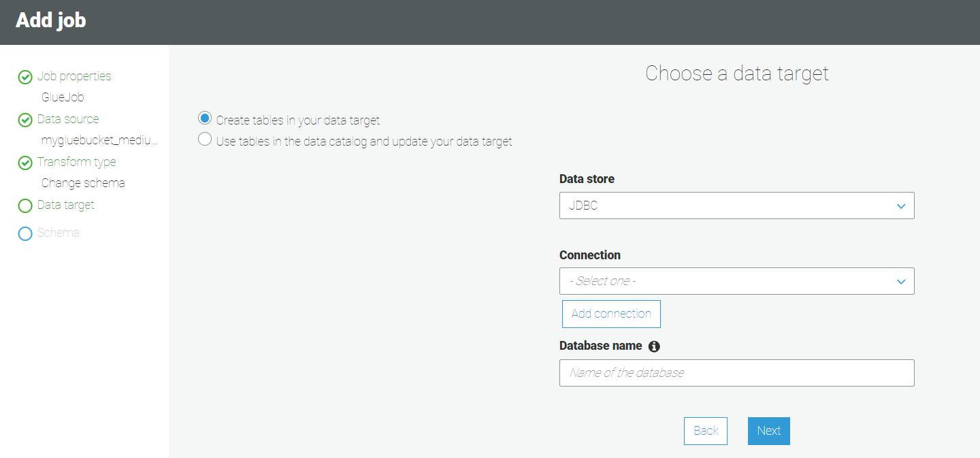Click the Database name info icon

tap(654, 346)
